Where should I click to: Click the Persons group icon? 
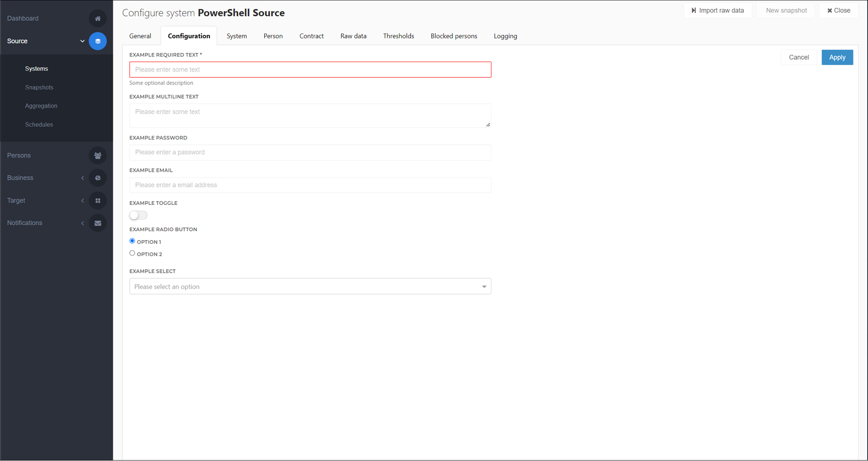click(98, 156)
